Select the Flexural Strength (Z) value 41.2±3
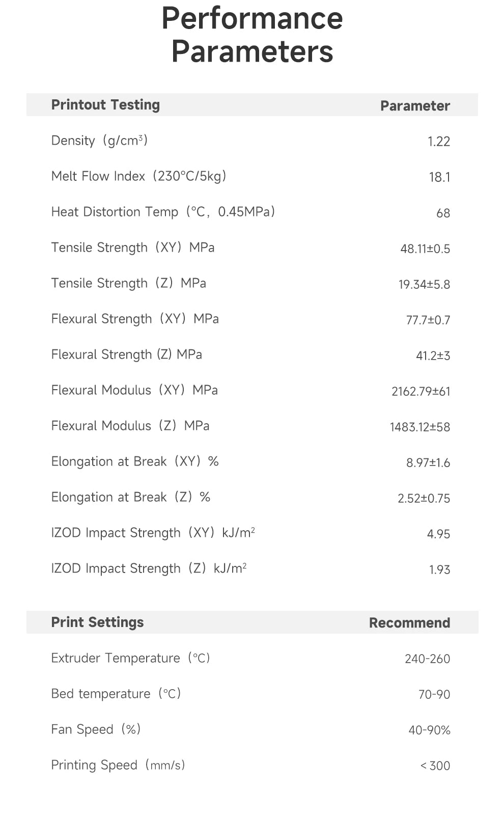 pos(433,356)
